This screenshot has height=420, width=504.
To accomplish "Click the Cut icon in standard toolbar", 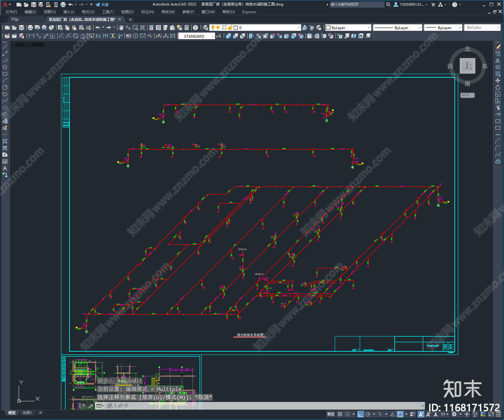I will (60, 28).
